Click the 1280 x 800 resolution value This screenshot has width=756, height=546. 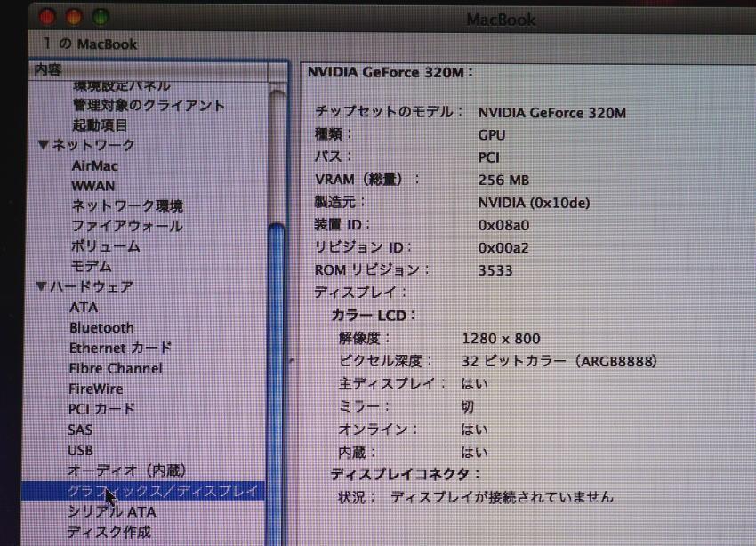501,339
